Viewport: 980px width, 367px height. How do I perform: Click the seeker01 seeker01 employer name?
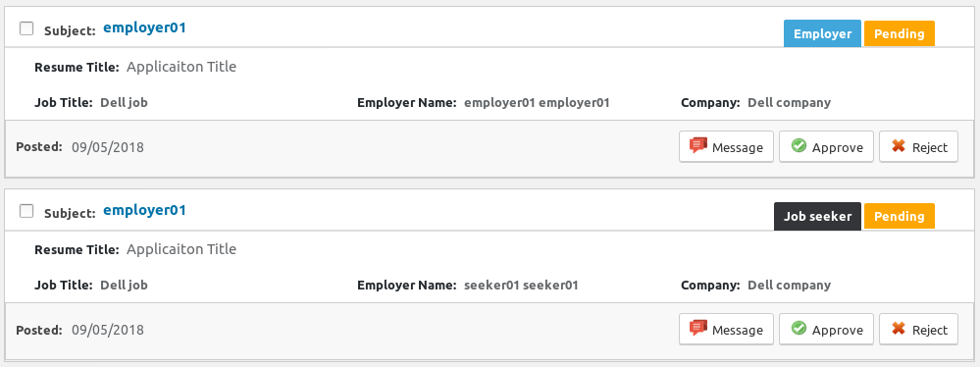pyautogui.click(x=521, y=286)
